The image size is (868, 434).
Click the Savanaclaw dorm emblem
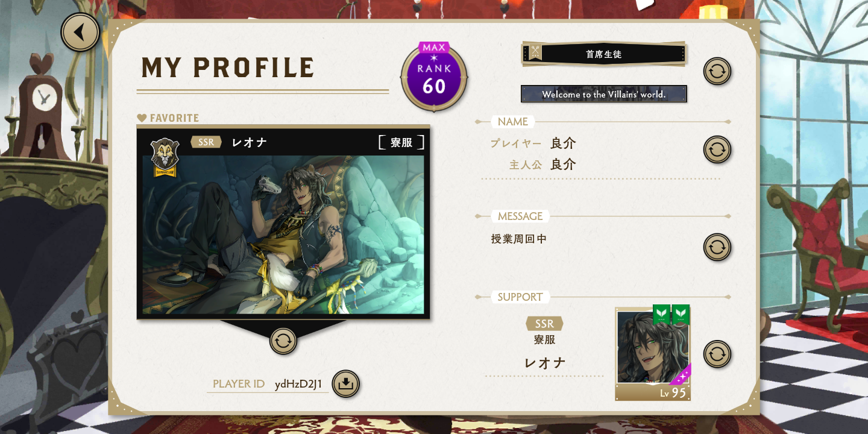[x=165, y=157]
